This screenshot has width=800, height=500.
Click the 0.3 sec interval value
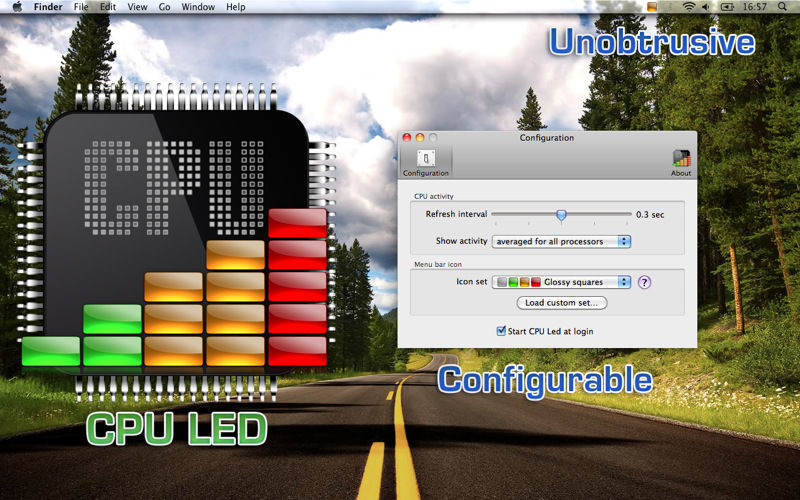click(650, 215)
